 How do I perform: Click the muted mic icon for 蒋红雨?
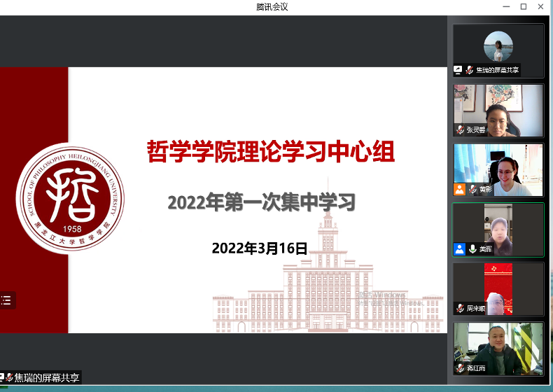tap(460, 368)
